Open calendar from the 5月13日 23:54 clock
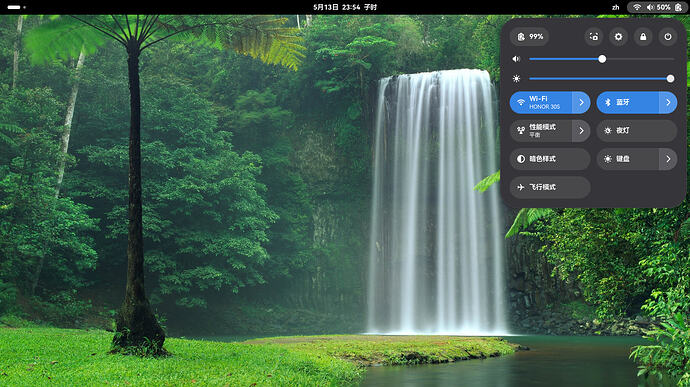 [345, 7]
